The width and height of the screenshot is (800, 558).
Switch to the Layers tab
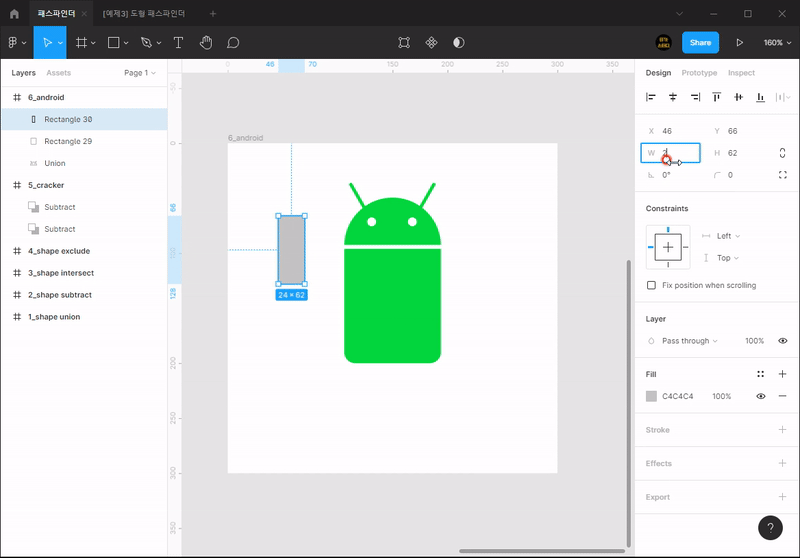point(23,73)
